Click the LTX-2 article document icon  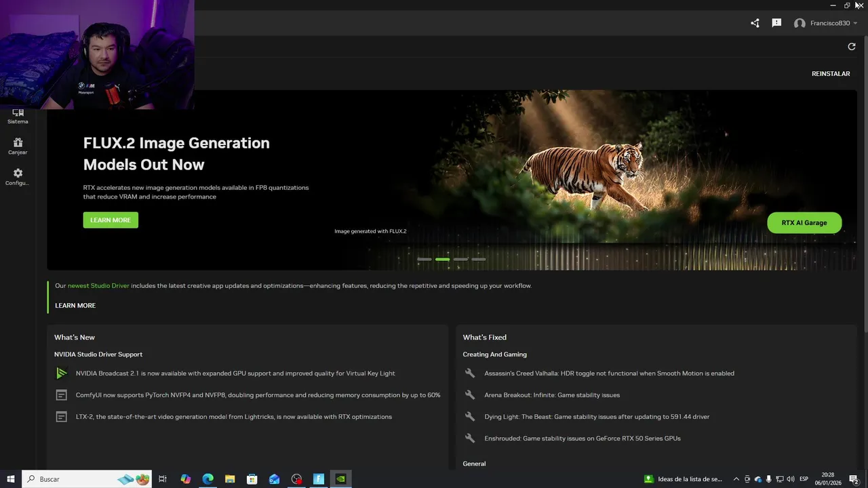62,417
